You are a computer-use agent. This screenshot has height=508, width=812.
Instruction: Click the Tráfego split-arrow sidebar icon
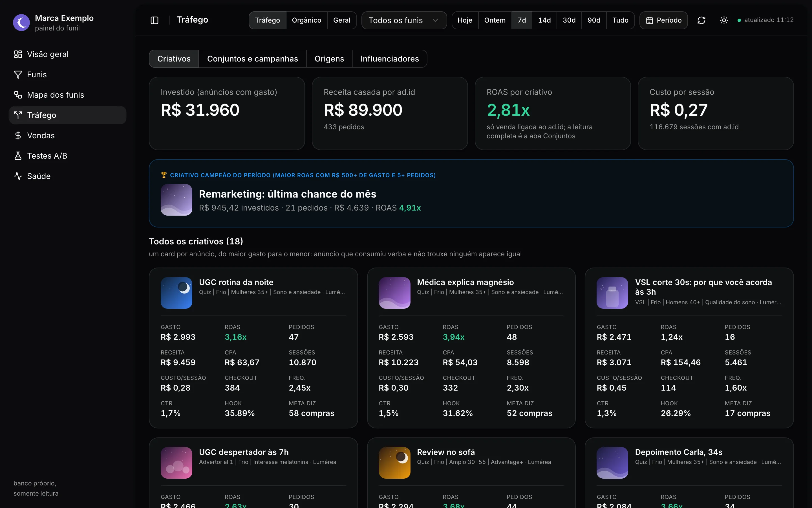(x=18, y=115)
